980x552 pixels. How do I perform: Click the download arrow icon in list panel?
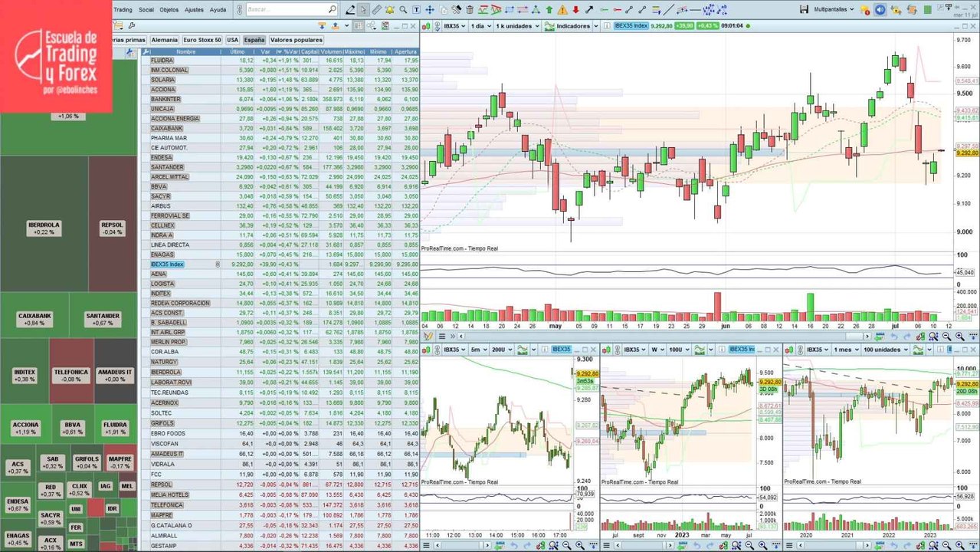point(322,25)
